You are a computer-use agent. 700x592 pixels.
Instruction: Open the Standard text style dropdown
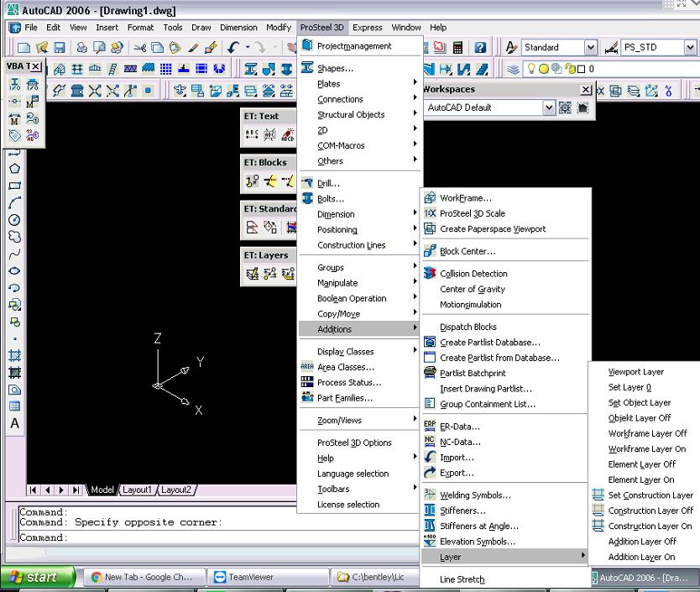point(590,47)
